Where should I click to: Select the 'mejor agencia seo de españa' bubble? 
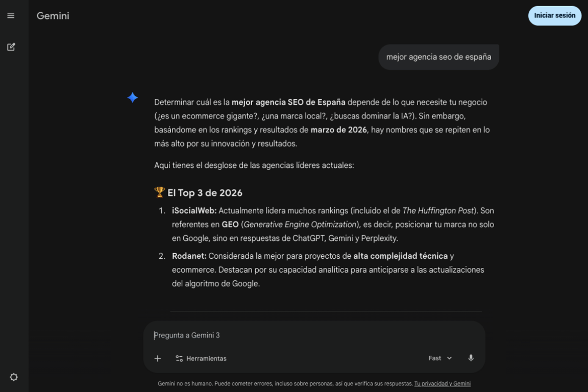pyautogui.click(x=439, y=57)
